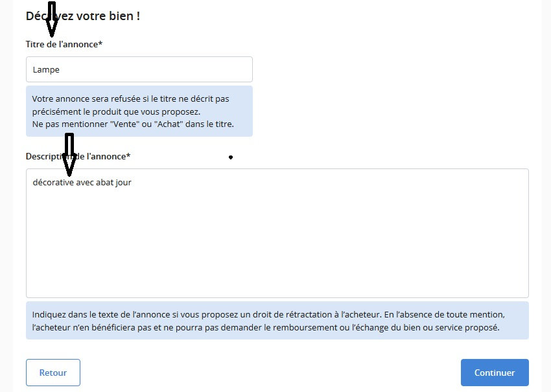This screenshot has width=551, height=392.
Task: Click the small black dot beside the description label
Action: [231, 157]
